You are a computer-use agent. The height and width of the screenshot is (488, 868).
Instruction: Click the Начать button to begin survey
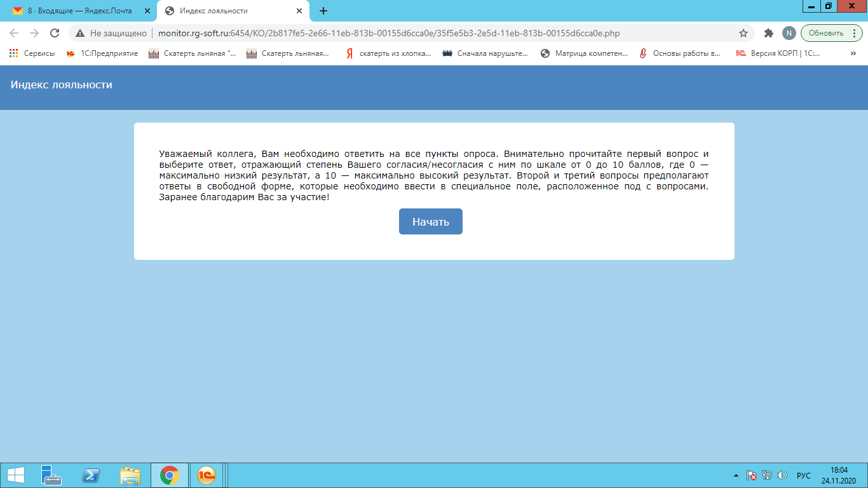click(430, 222)
